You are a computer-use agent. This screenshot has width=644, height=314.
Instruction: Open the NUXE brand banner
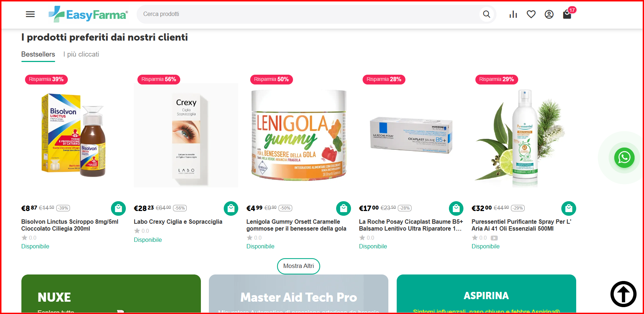[111, 293]
